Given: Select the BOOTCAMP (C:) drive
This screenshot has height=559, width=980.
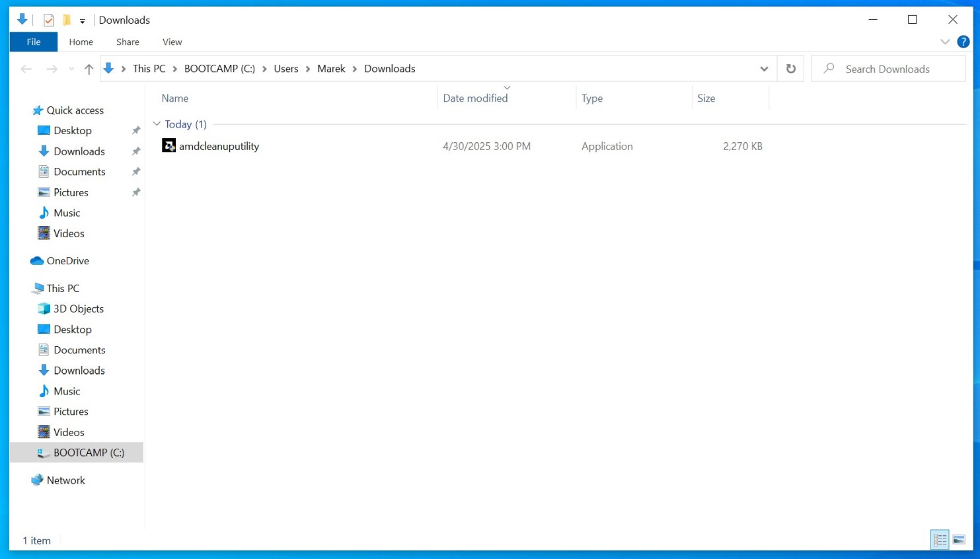Looking at the screenshot, I should click(x=77, y=453).
